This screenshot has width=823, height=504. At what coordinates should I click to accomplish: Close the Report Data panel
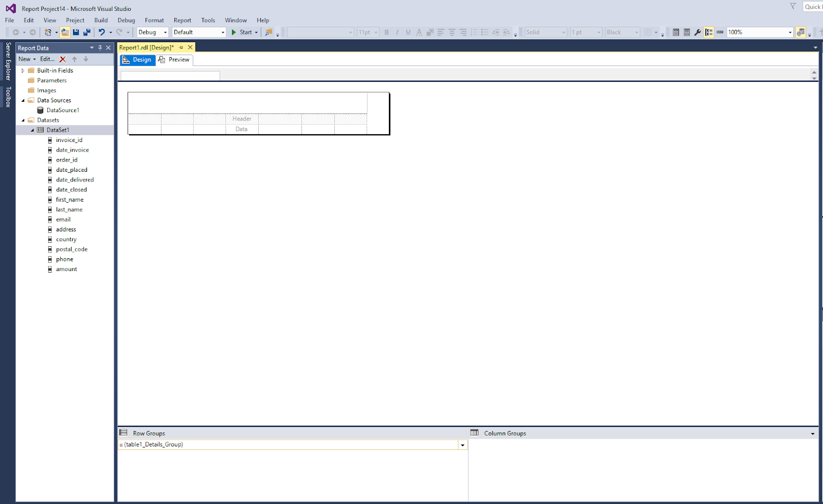(108, 48)
